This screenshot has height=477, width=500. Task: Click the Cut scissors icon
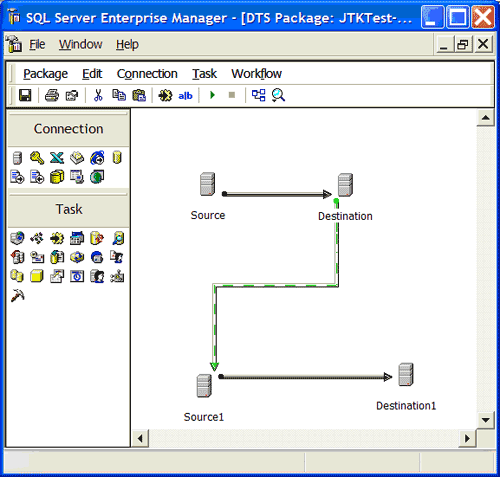tap(98, 95)
